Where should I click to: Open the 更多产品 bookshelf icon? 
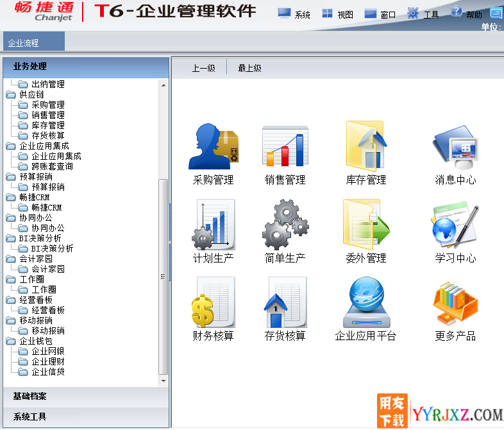pos(455,303)
